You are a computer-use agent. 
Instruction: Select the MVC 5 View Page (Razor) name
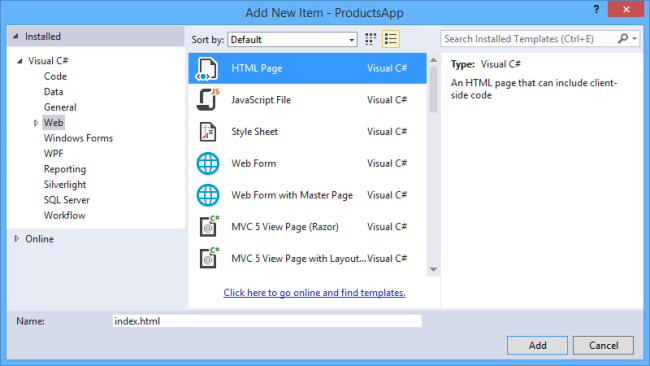pos(285,227)
